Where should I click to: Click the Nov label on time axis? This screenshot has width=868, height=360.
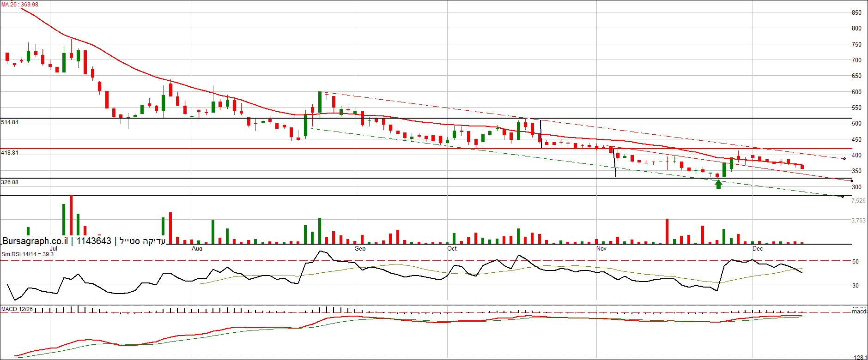tap(601, 248)
